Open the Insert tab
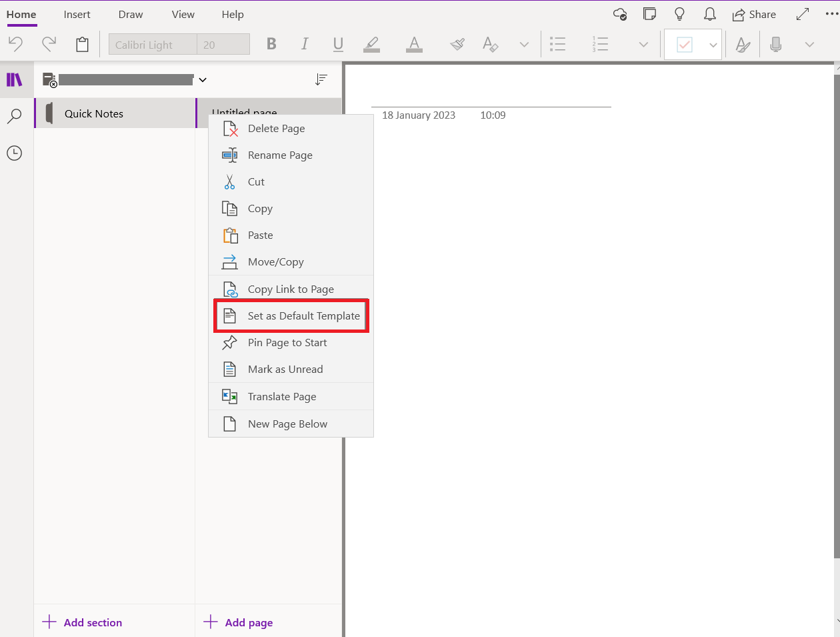The image size is (840, 637). point(77,15)
